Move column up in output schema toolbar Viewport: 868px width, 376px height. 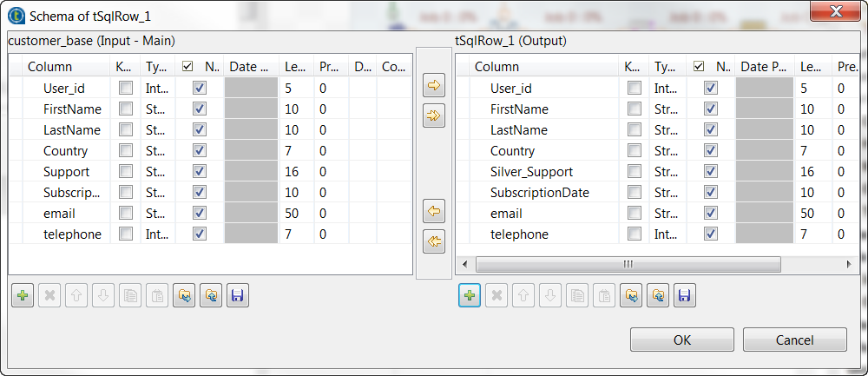523,296
